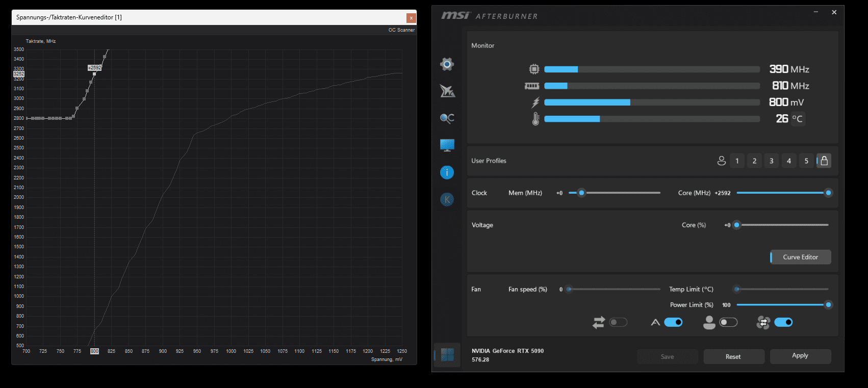Click the Temp Limit slider handle
The image size is (868, 388).
[736, 289]
